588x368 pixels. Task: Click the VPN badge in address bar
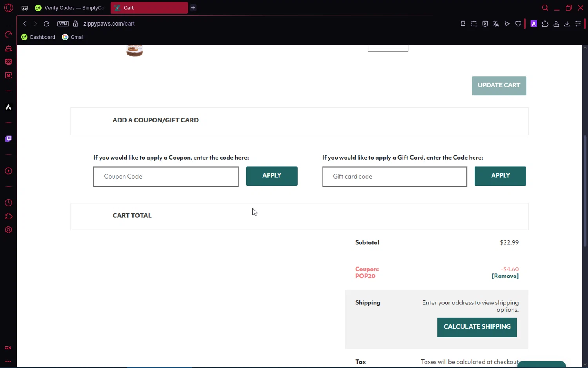point(63,24)
